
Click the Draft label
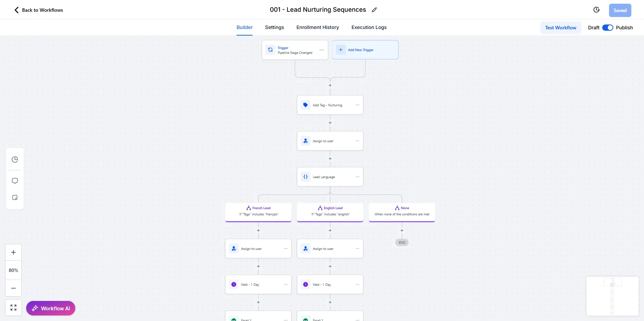(x=594, y=28)
